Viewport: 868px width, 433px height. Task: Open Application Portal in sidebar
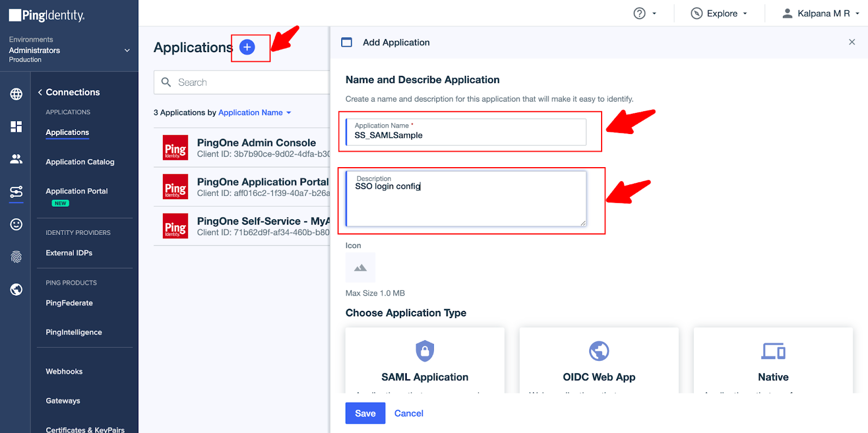76,191
